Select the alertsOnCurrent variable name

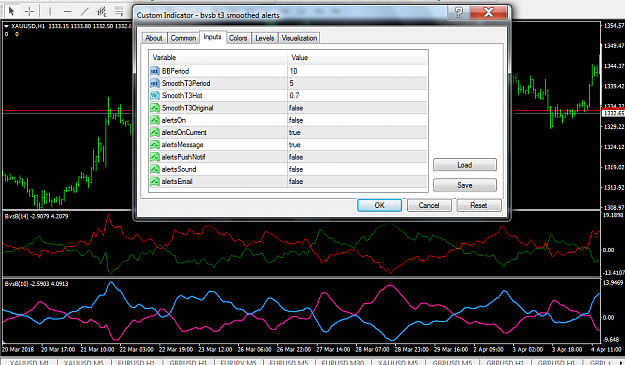click(x=184, y=132)
